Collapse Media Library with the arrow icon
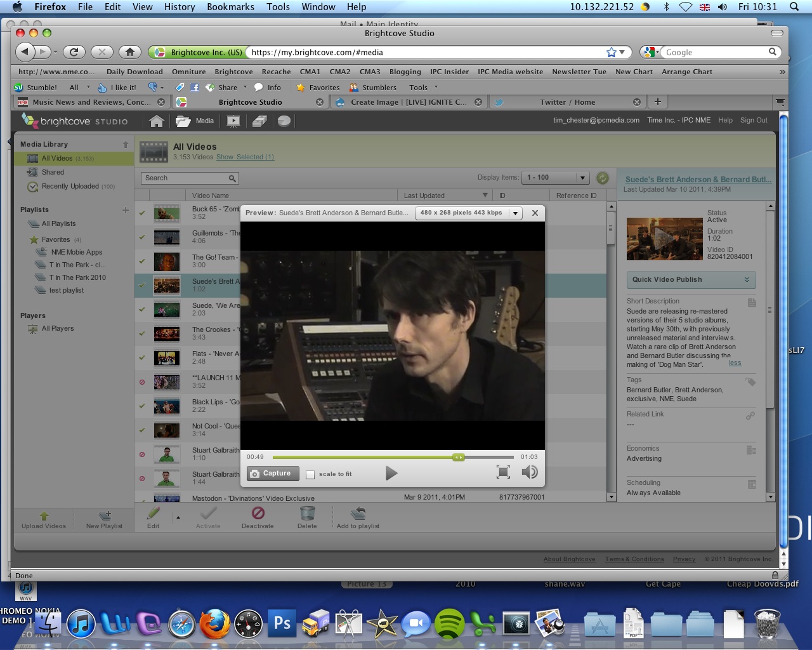812x650 pixels. (126, 145)
